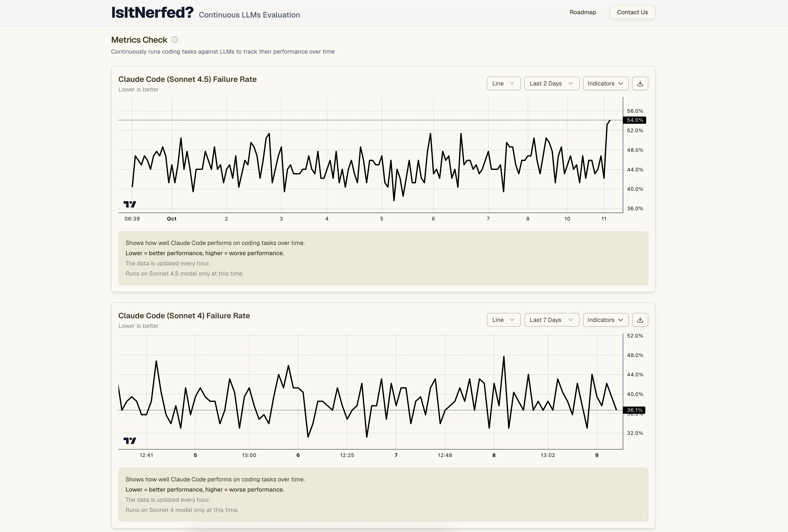Open Indicators dropdown on Sonnet 4.5 chart

pos(605,83)
